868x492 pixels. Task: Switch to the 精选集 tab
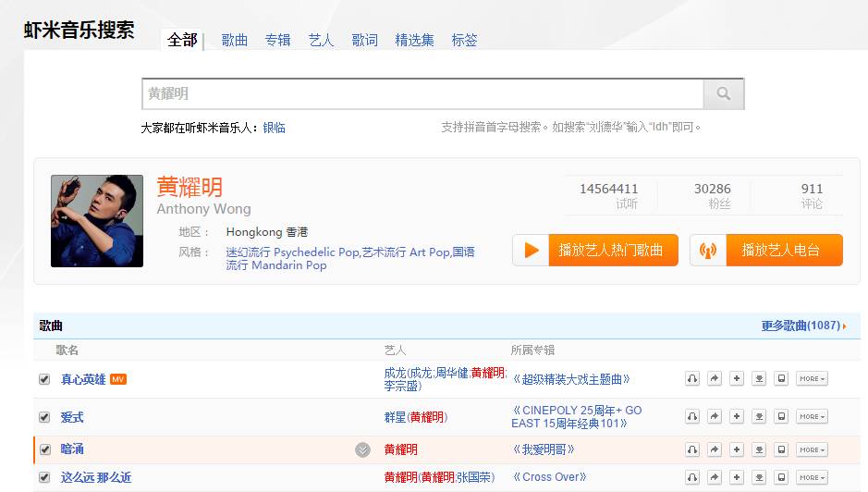coord(415,40)
